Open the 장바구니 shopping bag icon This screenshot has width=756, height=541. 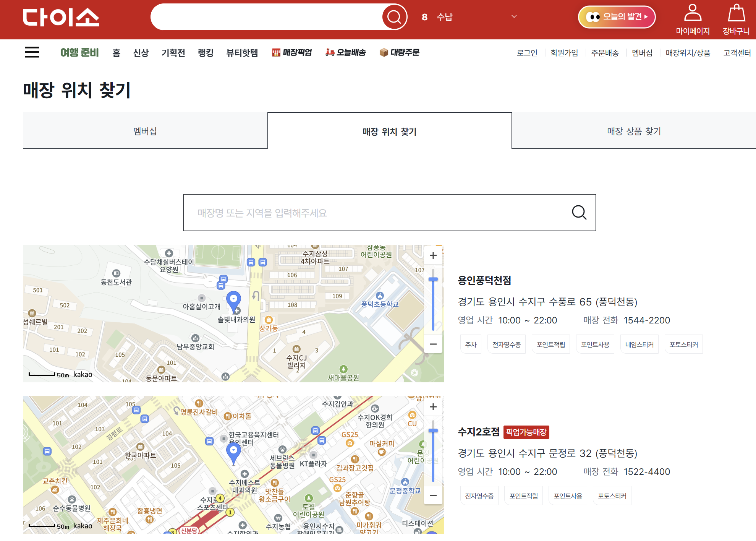point(736,13)
